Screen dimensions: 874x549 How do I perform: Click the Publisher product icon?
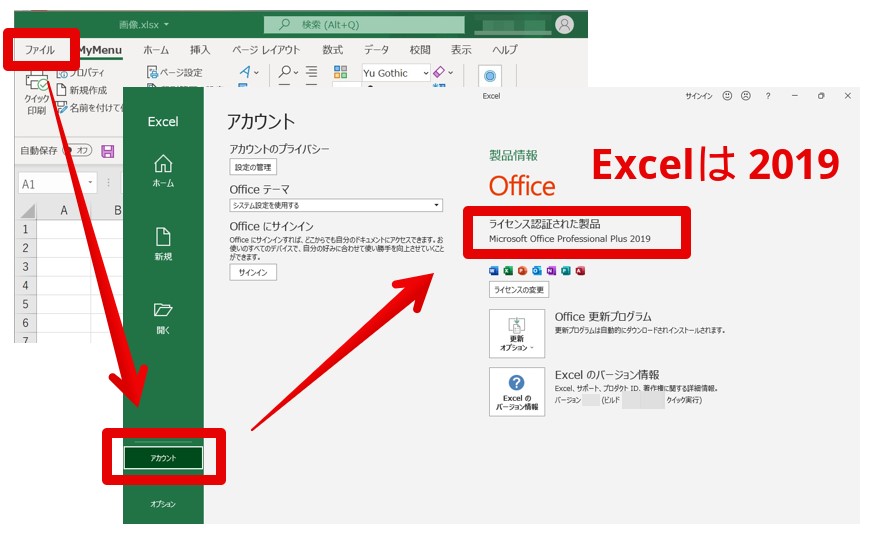(566, 270)
